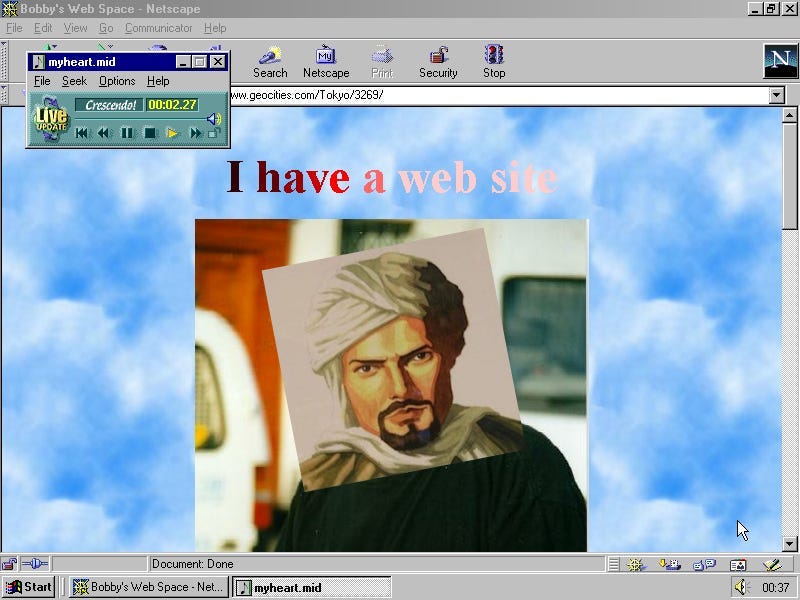The height and width of the screenshot is (600, 800).
Task: Maximize the myheart.mid player window
Action: pos(199,62)
